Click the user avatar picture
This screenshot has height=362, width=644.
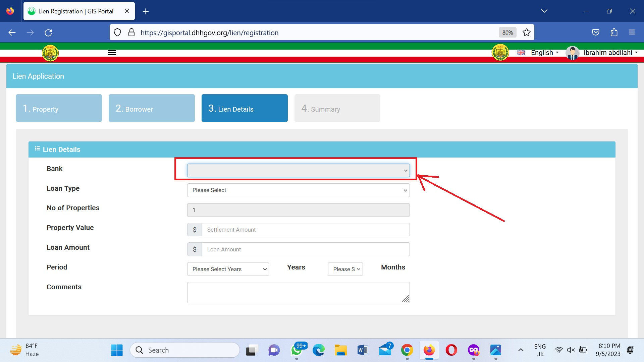[572, 53]
